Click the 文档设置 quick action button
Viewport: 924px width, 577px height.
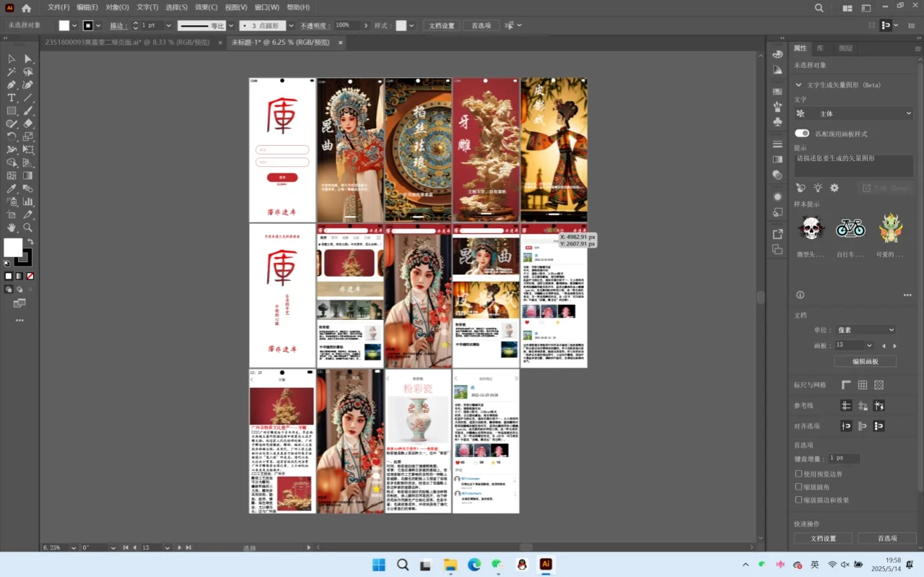[824, 537]
